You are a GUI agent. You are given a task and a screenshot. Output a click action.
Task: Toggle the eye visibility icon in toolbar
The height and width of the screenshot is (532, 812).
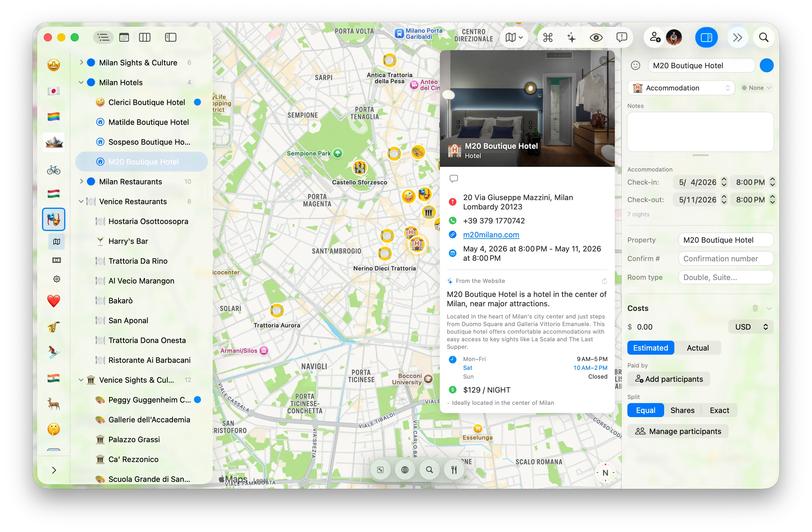pyautogui.click(x=596, y=37)
